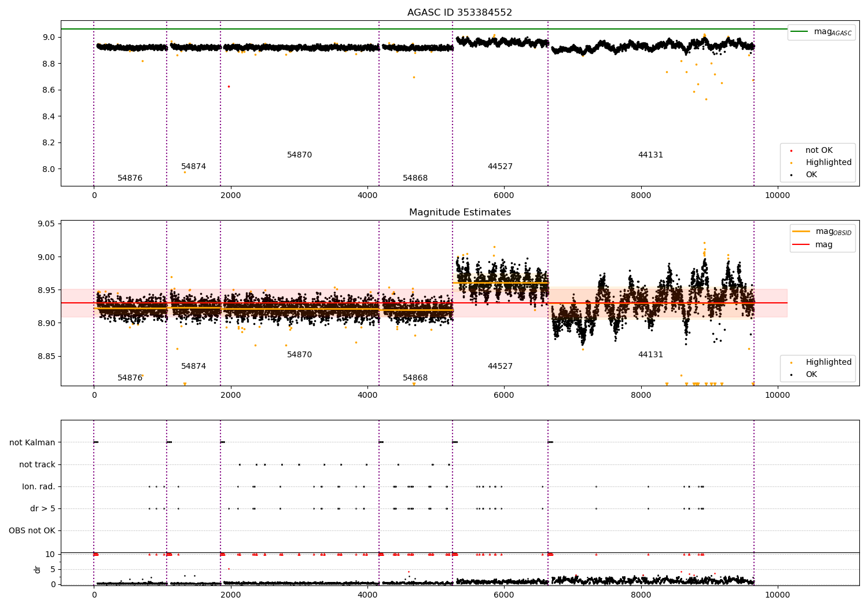Screen dimensions: 868x608
Task: Click y-axis tick 8.95 of Magnitude Estimates
Action: coord(46,290)
